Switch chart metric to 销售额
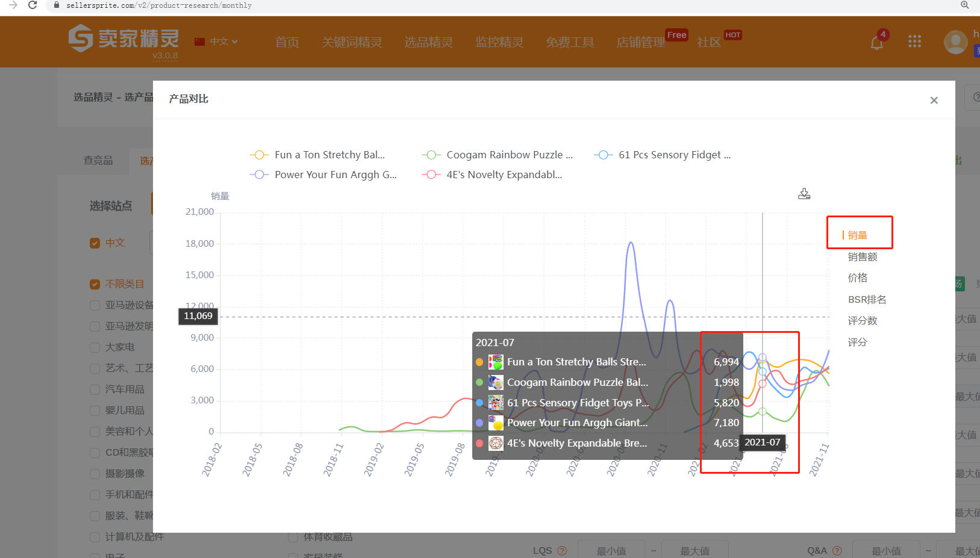Screen dimensions: 980x558 pyautogui.click(x=862, y=257)
